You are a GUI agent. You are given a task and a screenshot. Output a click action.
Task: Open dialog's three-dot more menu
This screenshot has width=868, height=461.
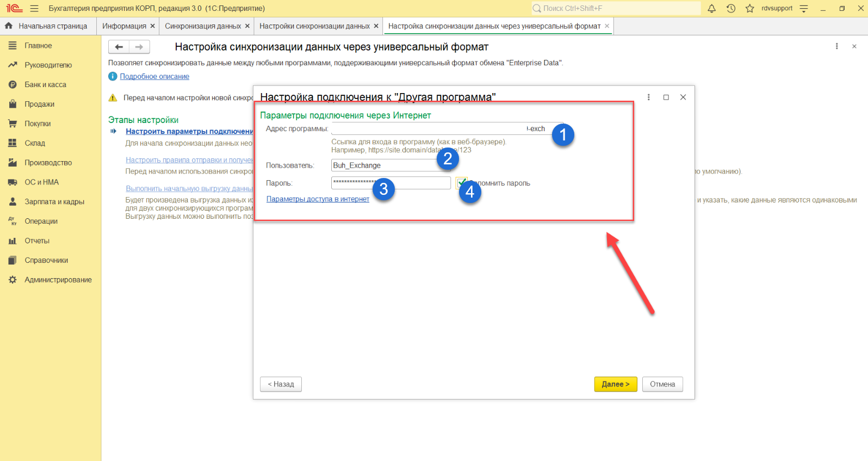pos(648,97)
